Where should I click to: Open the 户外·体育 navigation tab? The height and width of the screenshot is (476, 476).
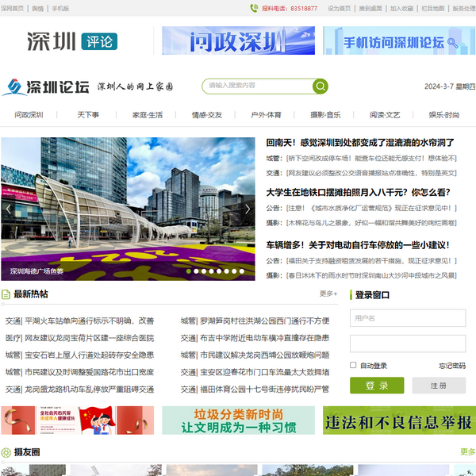point(266,115)
